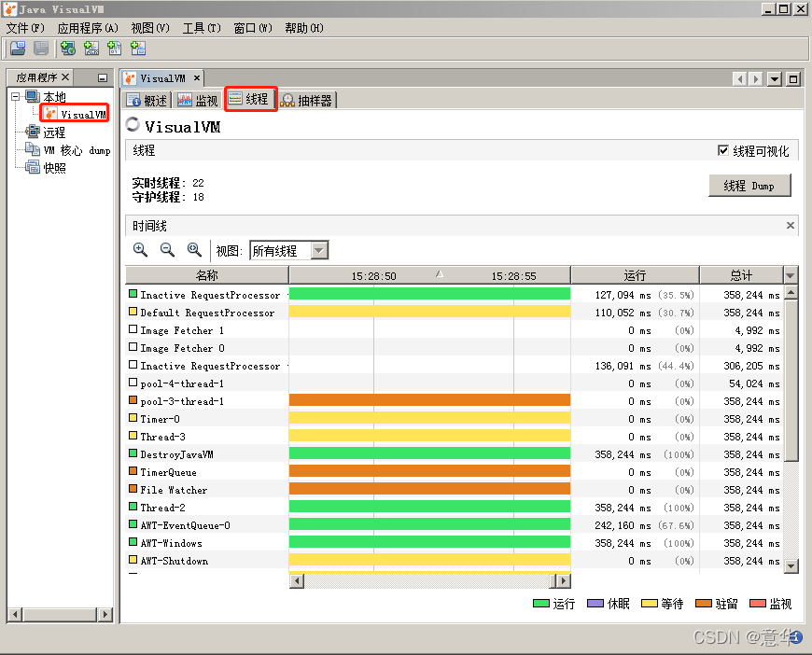Sort by the 运行 column header

(x=635, y=275)
